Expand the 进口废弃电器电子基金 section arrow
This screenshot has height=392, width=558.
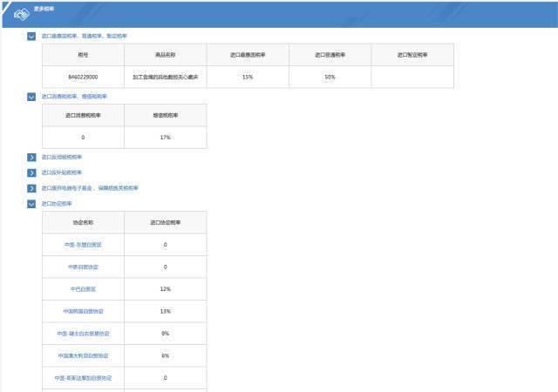pyautogui.click(x=31, y=188)
